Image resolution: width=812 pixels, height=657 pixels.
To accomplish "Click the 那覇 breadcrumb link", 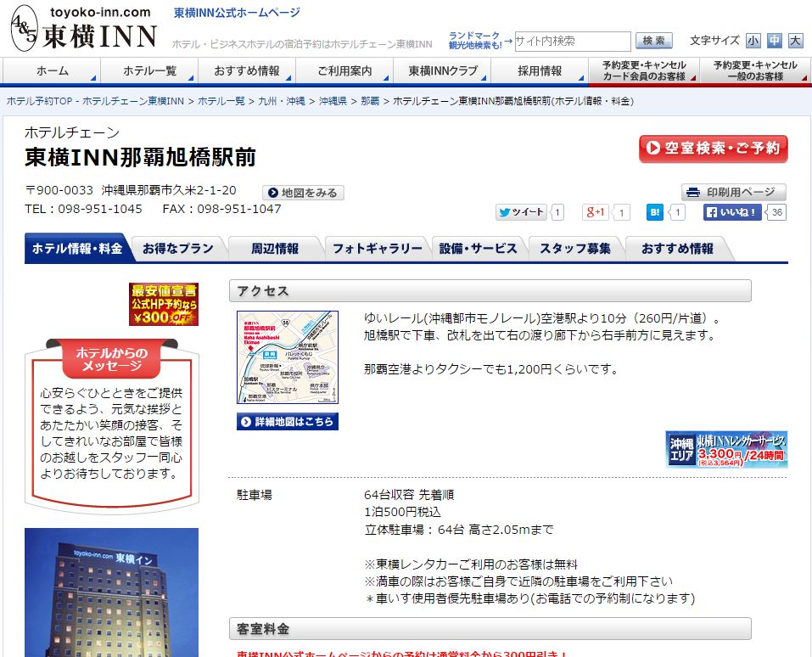I will click(370, 101).
